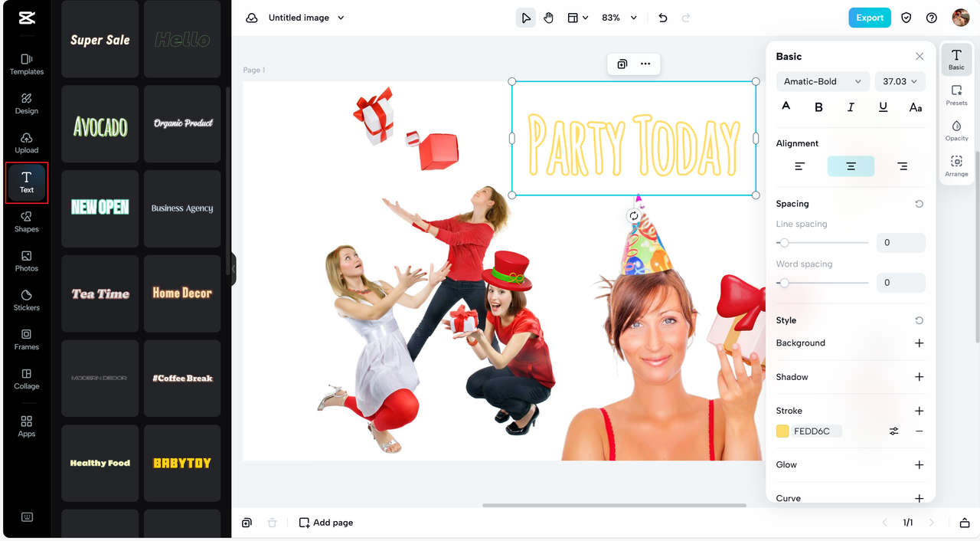Open the Shapes sidebar panel
Viewport: 980px width, 541px height.
pos(27,221)
